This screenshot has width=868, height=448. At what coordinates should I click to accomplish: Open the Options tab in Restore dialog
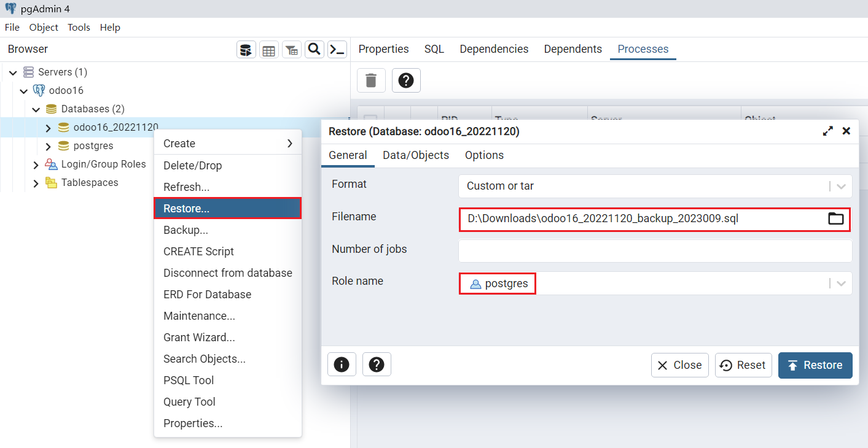[x=484, y=155]
